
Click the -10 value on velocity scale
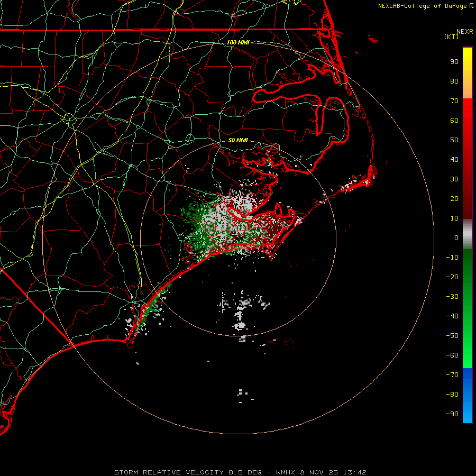click(452, 258)
